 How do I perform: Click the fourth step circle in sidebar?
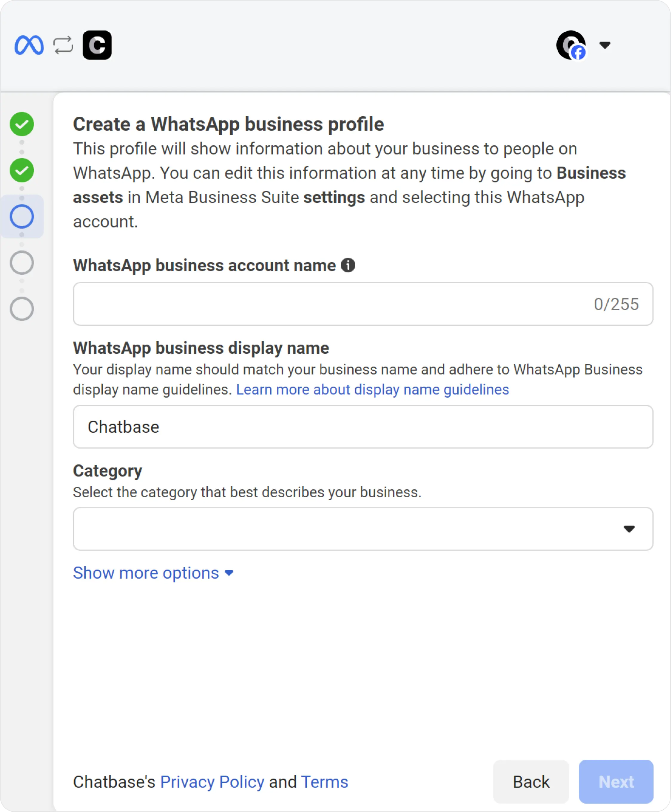(22, 262)
